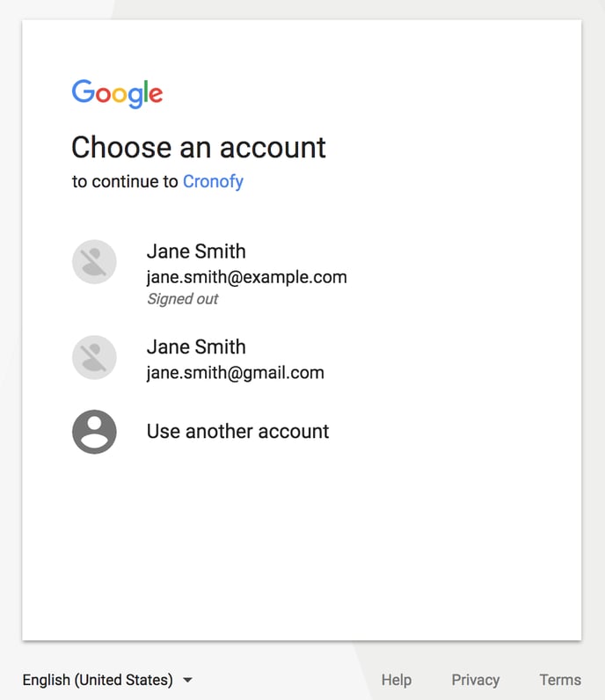The height and width of the screenshot is (700, 605).
Task: Click the Choose an account heading
Action: (x=199, y=148)
